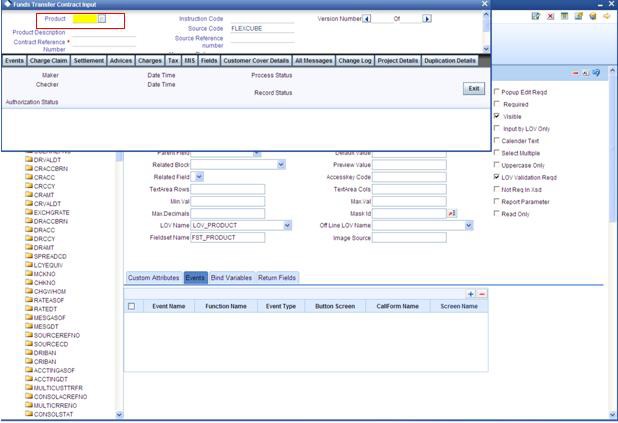The width and height of the screenshot is (618, 423).
Task: Click the dialog header scroll-down arrow
Action: (486, 49)
